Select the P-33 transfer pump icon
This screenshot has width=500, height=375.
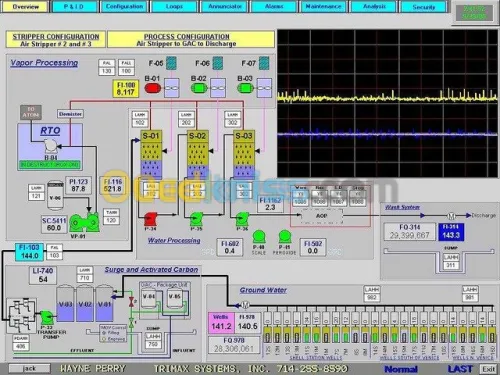coord(47,317)
